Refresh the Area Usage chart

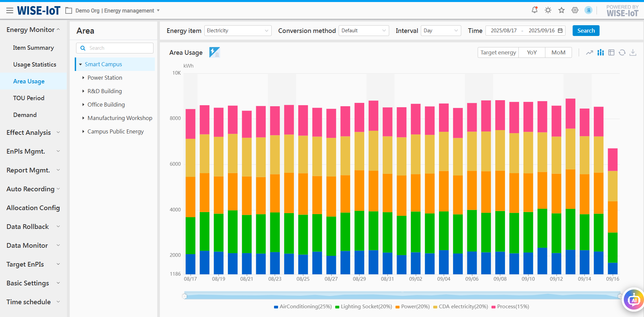pyautogui.click(x=622, y=52)
